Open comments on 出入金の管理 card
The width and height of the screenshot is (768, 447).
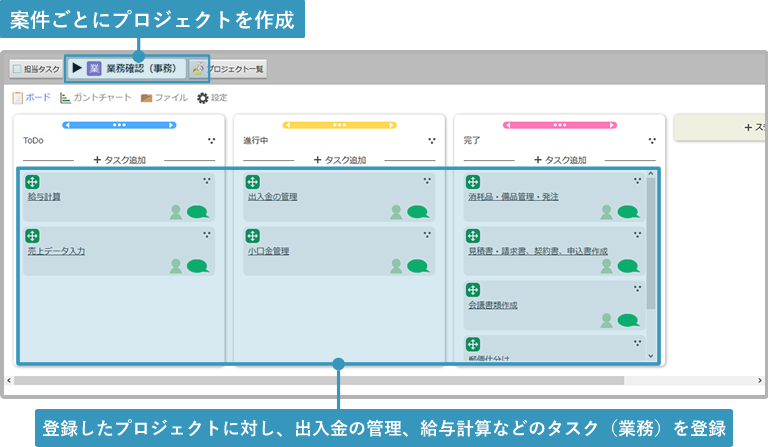click(418, 212)
